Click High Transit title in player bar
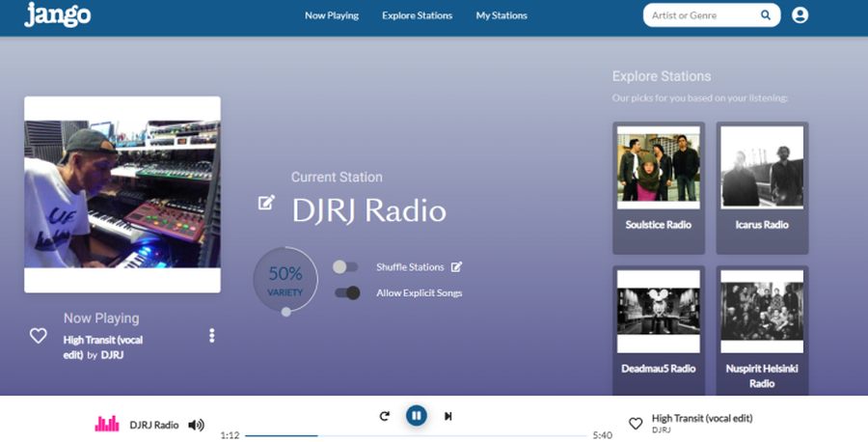The height and width of the screenshot is (442, 868). click(702, 418)
